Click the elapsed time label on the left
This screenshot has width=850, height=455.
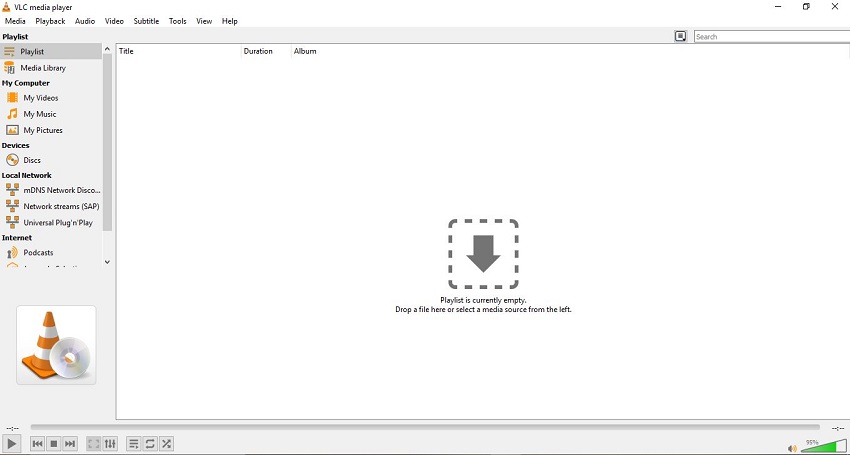(x=12, y=428)
